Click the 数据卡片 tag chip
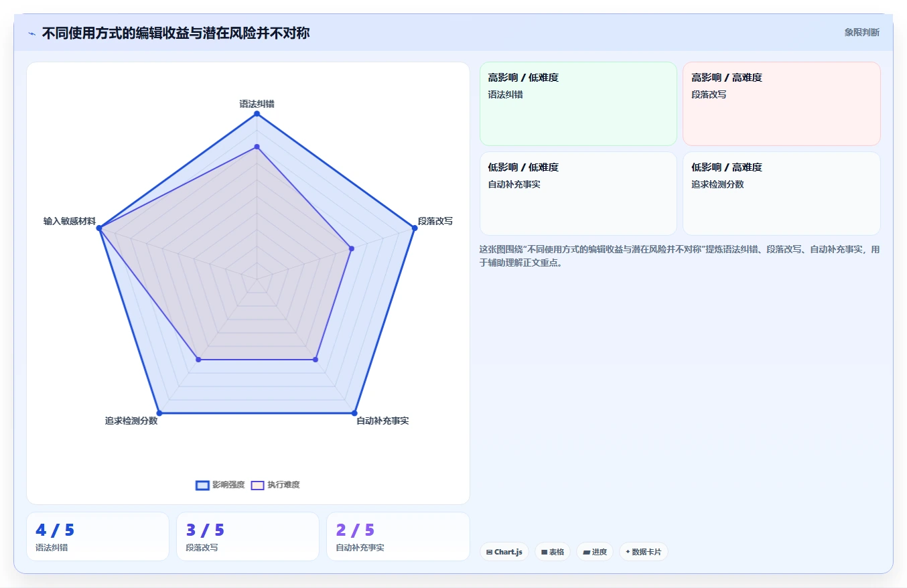 [x=643, y=552]
